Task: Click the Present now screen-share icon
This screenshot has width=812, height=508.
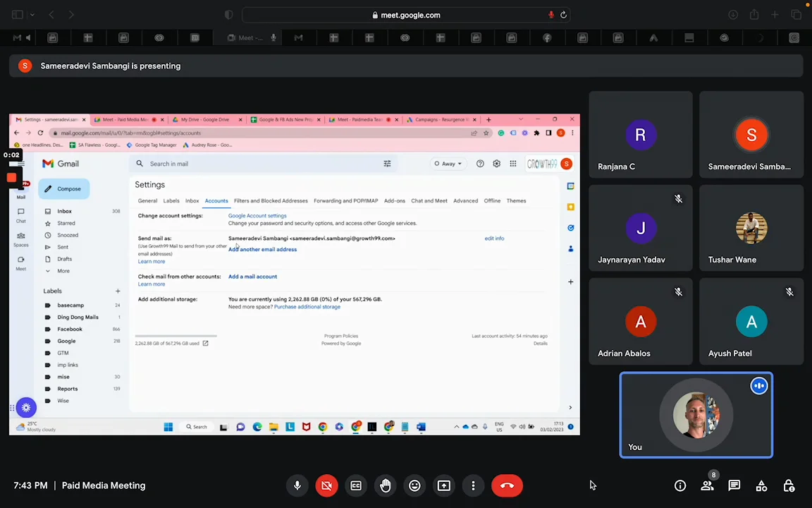Action: coord(444,485)
